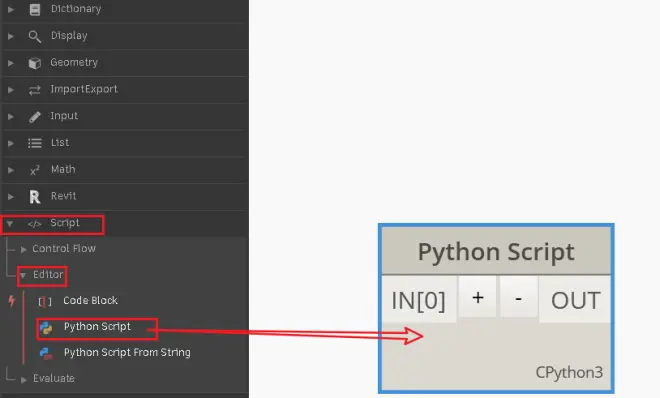
Task: Collapse the Editor subcategory arrow
Action: tap(23, 275)
